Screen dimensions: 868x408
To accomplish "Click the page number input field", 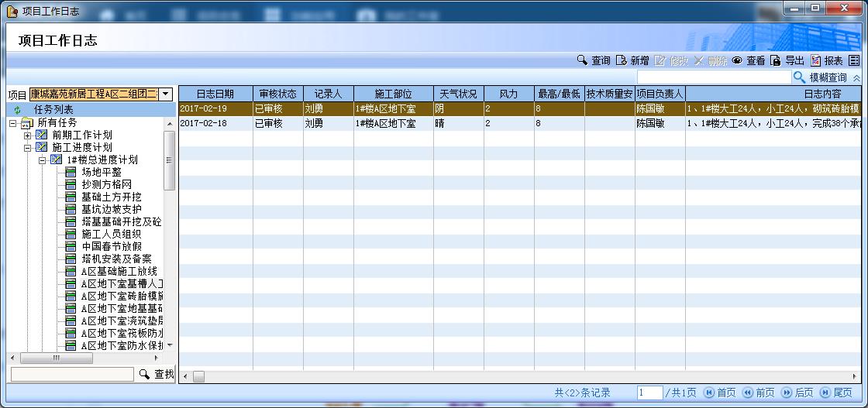I will click(649, 393).
